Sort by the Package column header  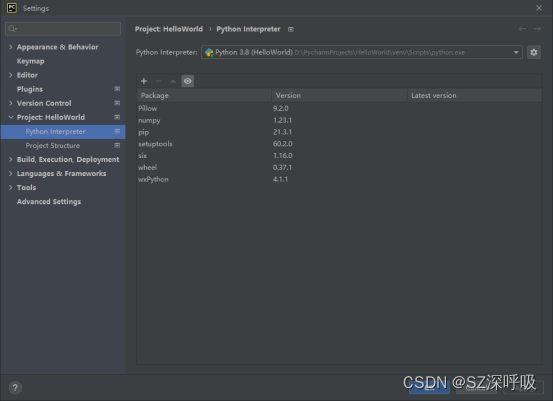pyautogui.click(x=204, y=96)
